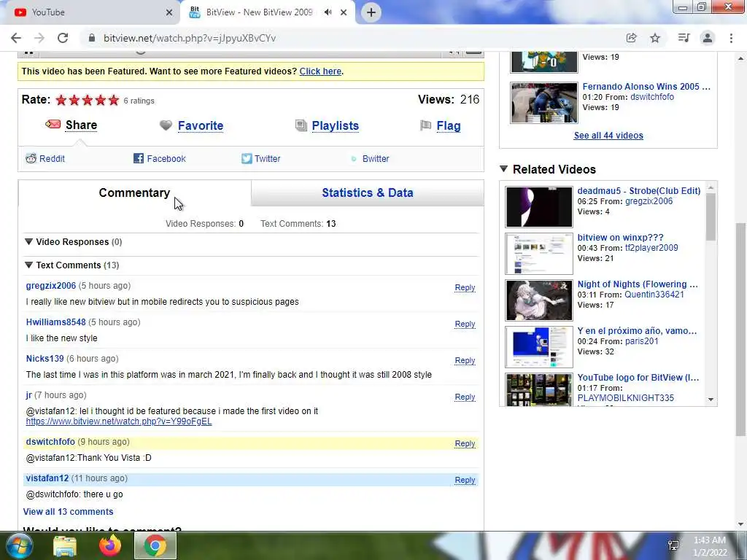The height and width of the screenshot is (560, 747).
Task: Close the BitView tab
Action: tap(344, 12)
